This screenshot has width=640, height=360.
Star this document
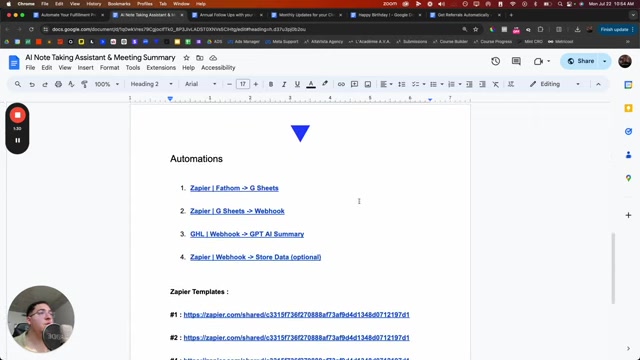point(187,58)
